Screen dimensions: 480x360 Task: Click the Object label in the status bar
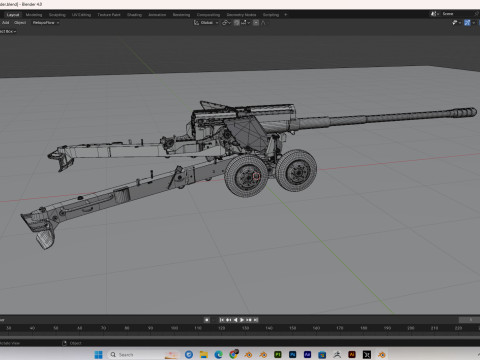click(76, 343)
